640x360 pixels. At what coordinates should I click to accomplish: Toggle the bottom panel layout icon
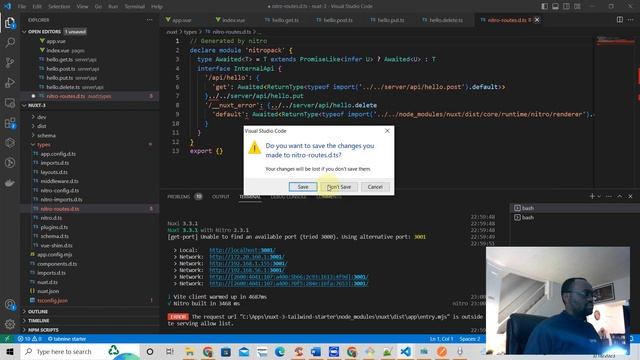click(x=556, y=6)
